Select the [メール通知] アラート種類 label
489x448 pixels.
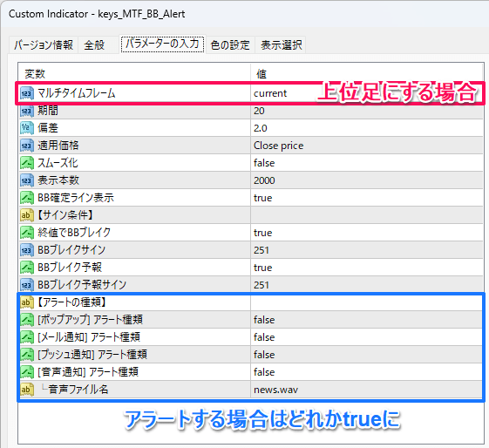(89, 337)
